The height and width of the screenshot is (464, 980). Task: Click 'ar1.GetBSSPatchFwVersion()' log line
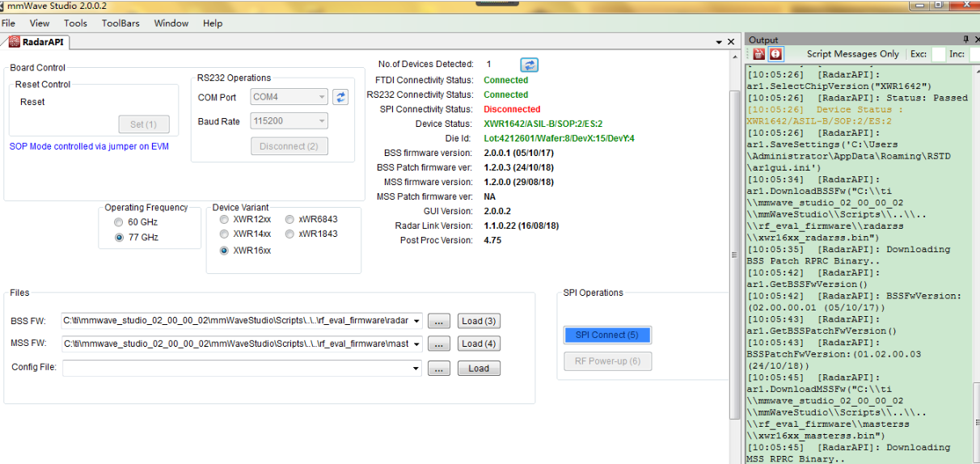822,331
